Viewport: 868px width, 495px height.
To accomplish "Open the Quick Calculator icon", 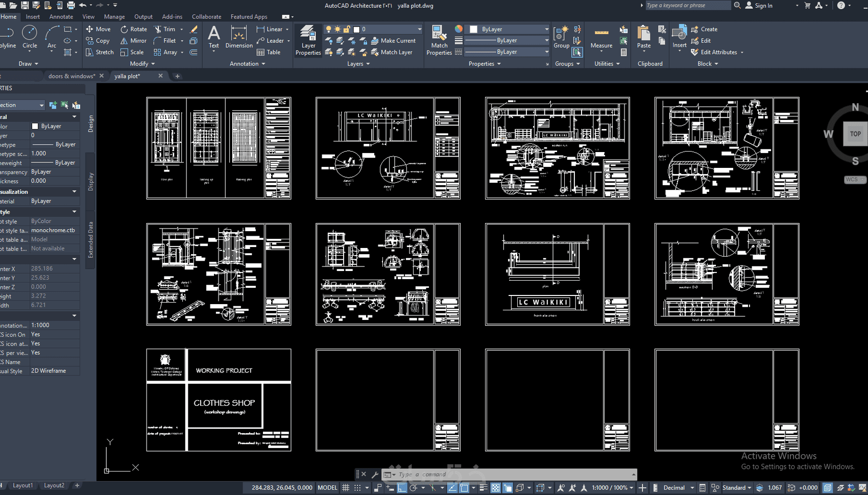I will (623, 52).
